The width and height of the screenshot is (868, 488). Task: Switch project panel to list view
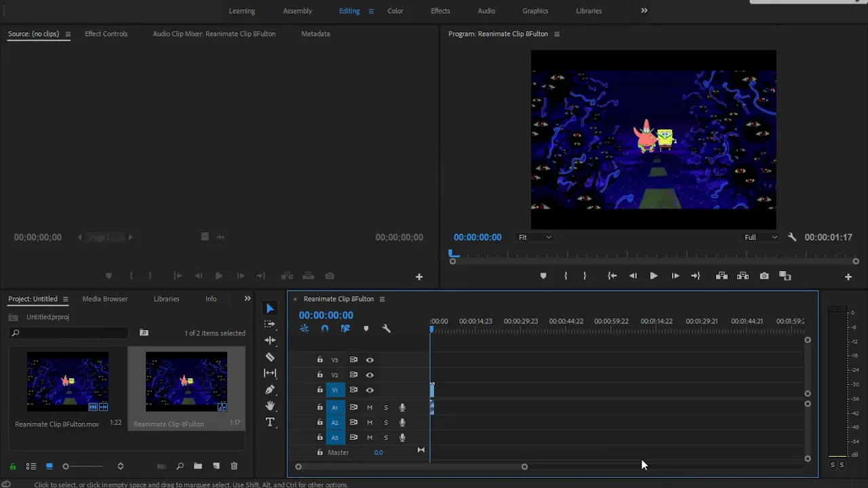pos(31,466)
